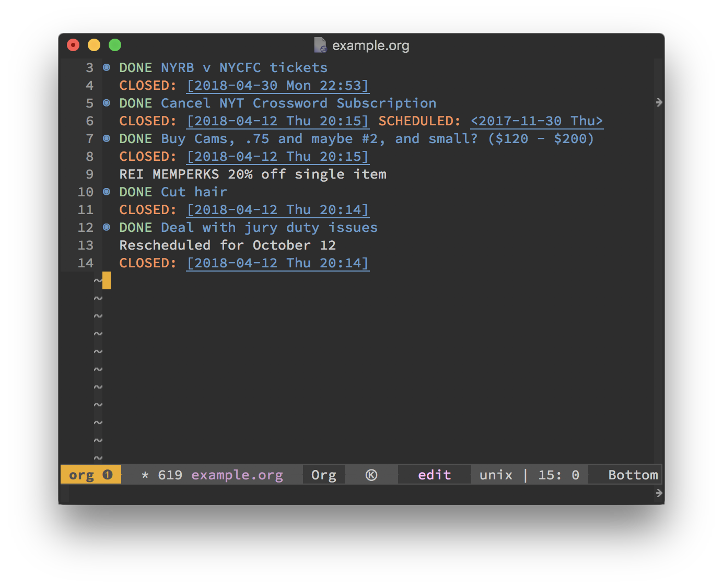Click the 619 buffer size in modeline
This screenshot has width=723, height=588.
tap(170, 475)
